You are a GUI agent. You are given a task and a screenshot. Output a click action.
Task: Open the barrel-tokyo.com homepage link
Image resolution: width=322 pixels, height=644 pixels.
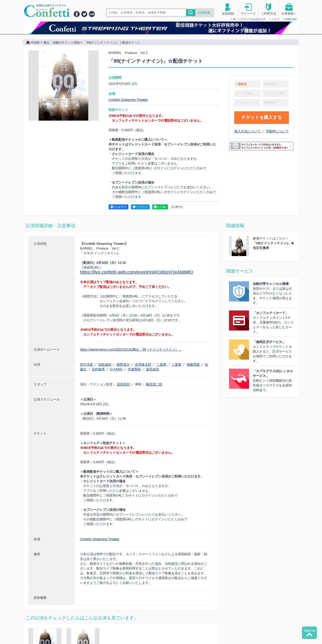coord(131,350)
